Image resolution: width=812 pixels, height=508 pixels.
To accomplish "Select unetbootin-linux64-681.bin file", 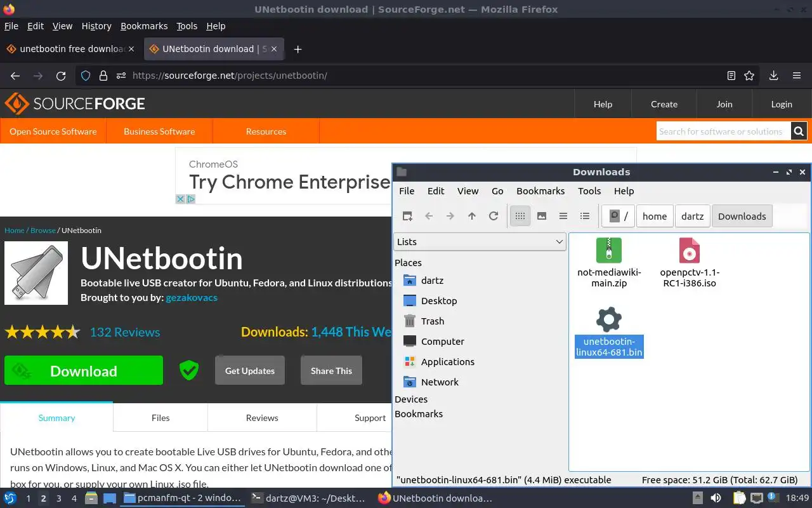I will pyautogui.click(x=609, y=331).
